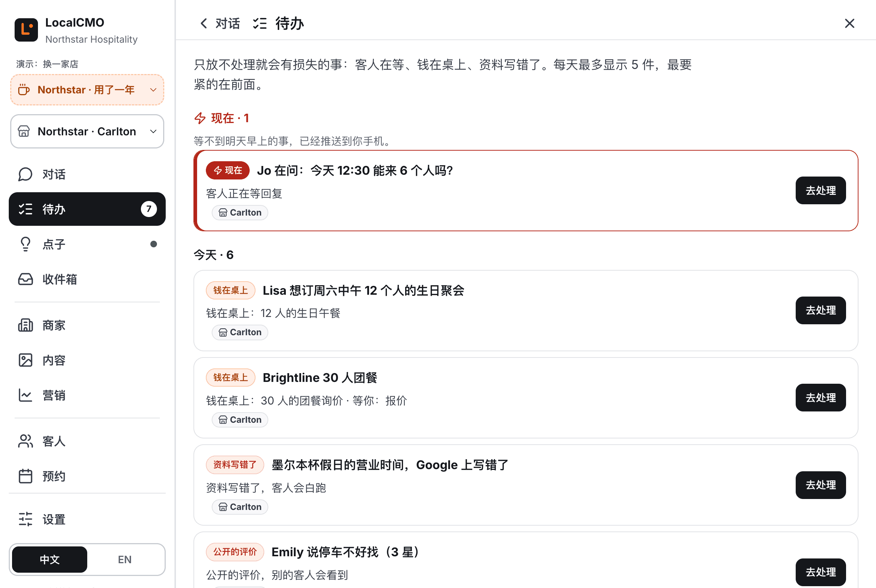Click 去处理 for the Google hours error
The height and width of the screenshot is (588, 876).
click(x=821, y=485)
